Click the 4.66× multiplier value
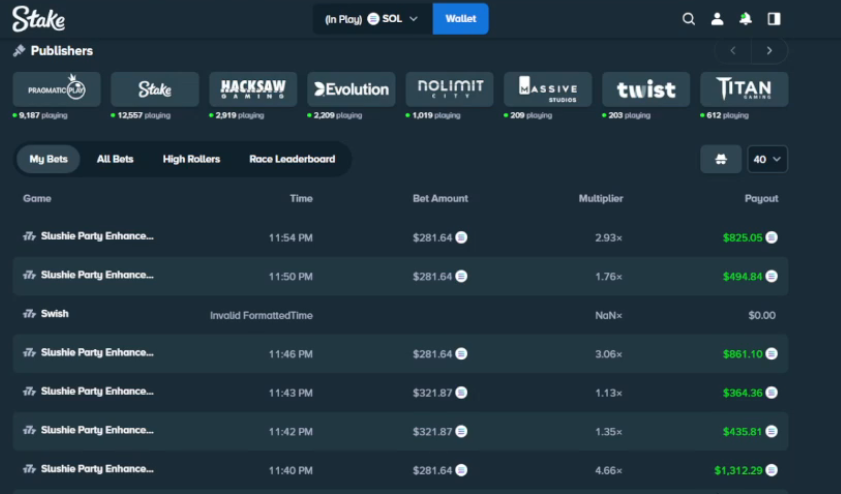 click(609, 470)
